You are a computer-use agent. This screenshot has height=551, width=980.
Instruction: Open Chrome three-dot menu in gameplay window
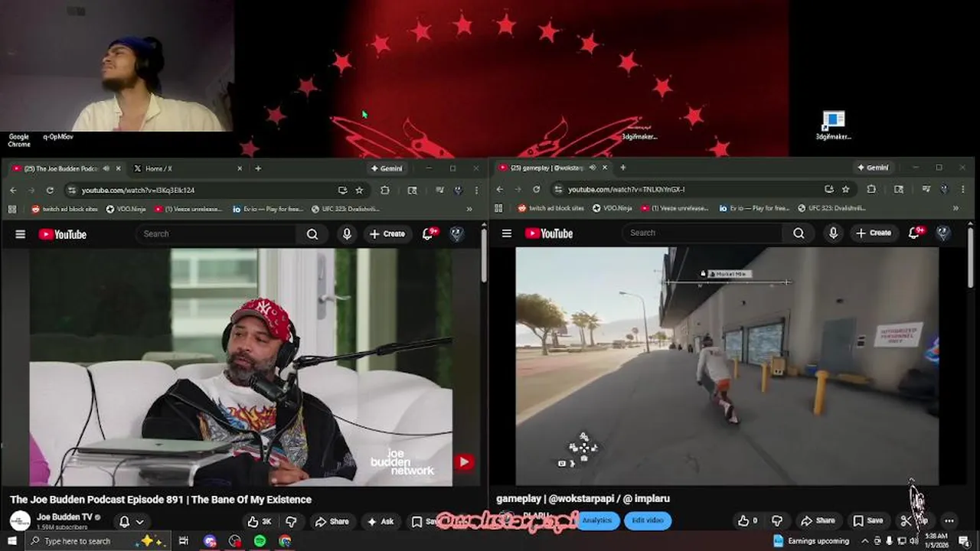[963, 189]
